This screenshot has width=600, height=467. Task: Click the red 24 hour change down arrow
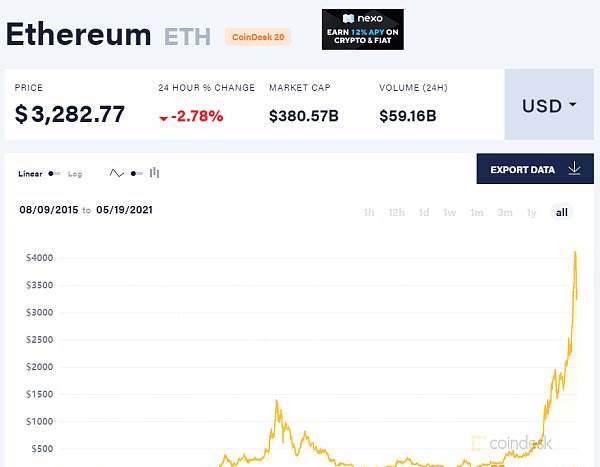point(163,118)
